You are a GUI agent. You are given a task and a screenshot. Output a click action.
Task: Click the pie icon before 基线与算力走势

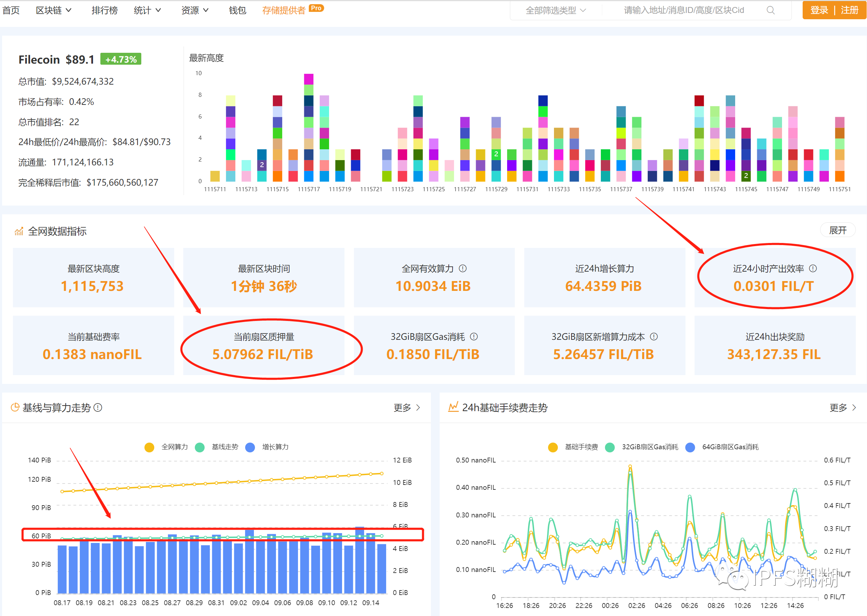[15, 407]
